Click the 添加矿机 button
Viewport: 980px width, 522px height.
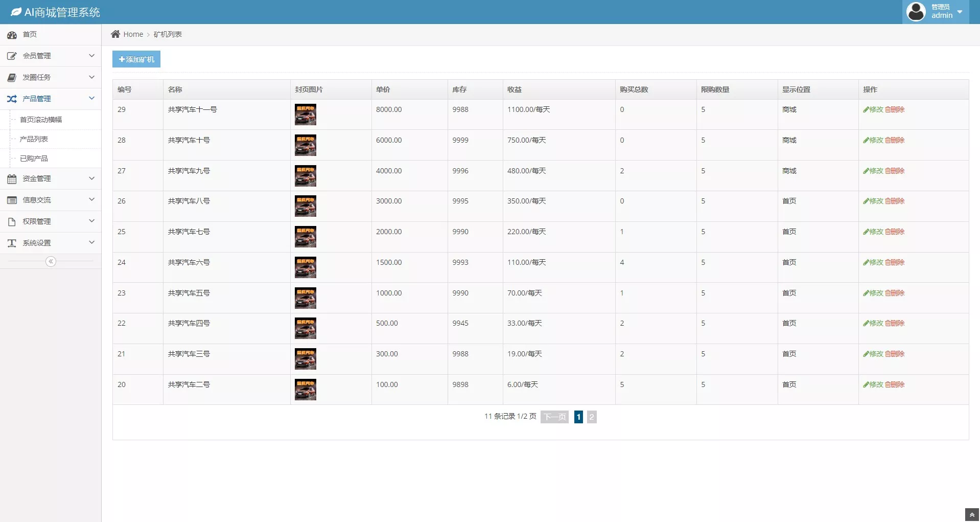pyautogui.click(x=136, y=59)
